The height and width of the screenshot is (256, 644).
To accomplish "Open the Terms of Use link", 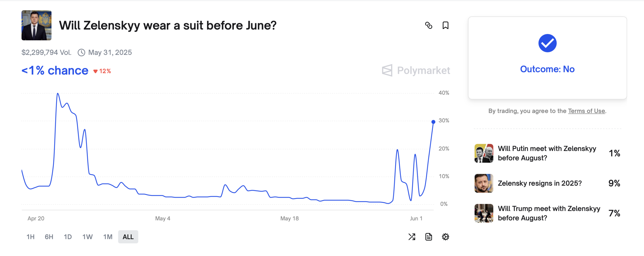I will pyautogui.click(x=586, y=111).
